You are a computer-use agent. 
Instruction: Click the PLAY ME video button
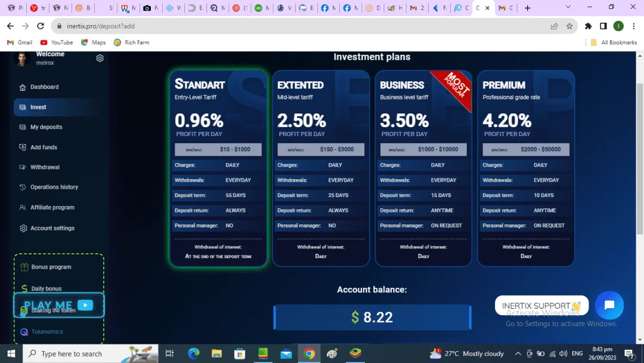tap(58, 305)
